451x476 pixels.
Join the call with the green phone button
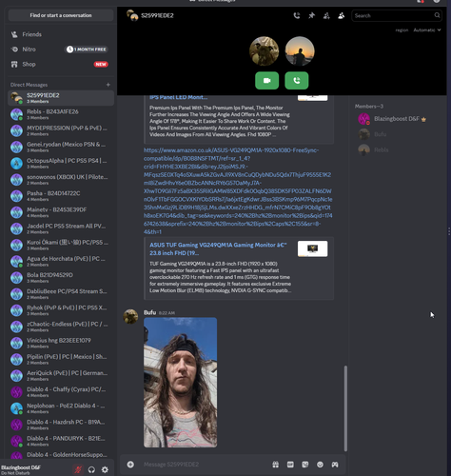coord(297,81)
